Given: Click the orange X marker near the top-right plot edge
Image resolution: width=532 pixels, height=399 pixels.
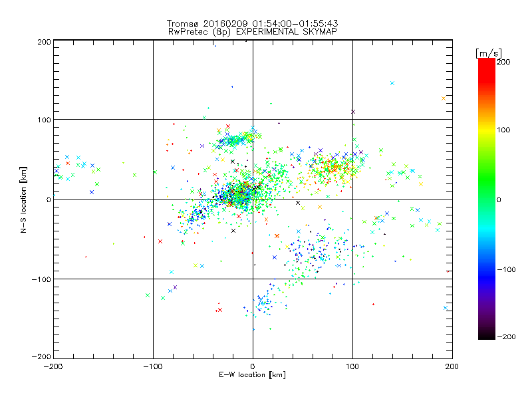Looking at the screenshot, I should click(x=444, y=98).
